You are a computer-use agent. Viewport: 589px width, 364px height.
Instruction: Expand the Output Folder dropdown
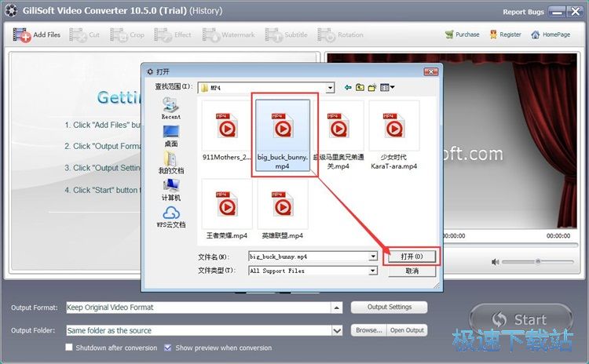337,330
